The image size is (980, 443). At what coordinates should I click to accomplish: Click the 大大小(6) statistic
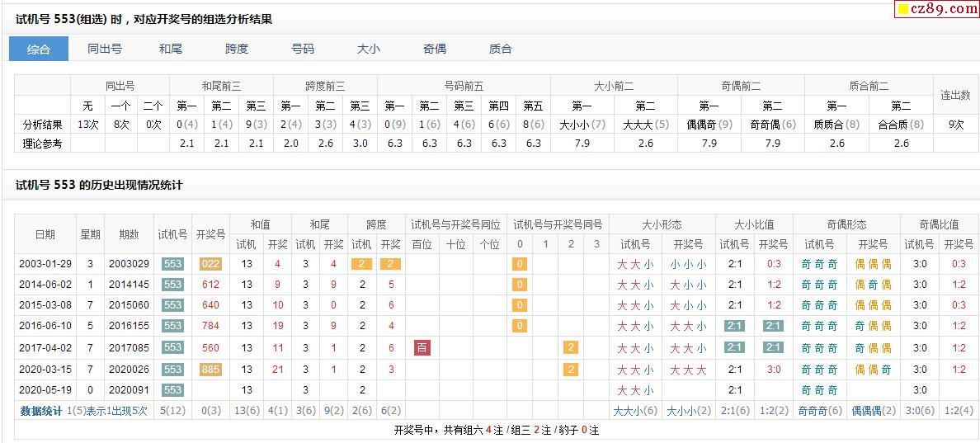635,411
